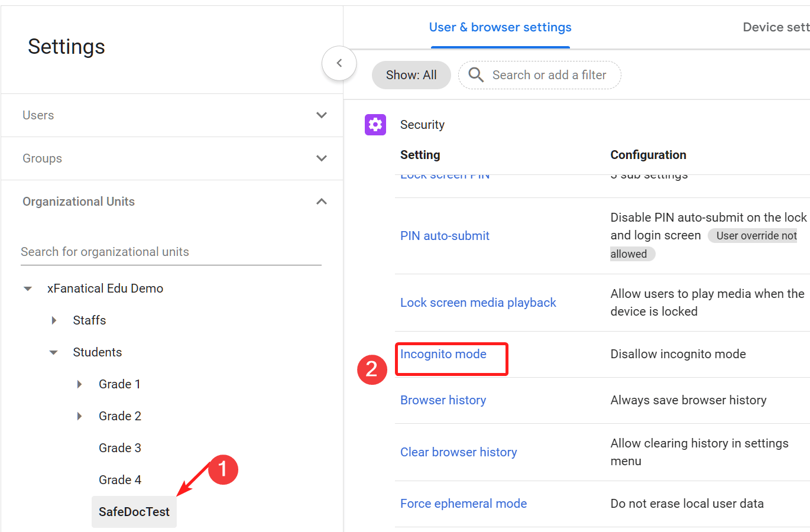The height and width of the screenshot is (532, 810).
Task: Switch to the Device settings tab
Action: pyautogui.click(x=776, y=27)
